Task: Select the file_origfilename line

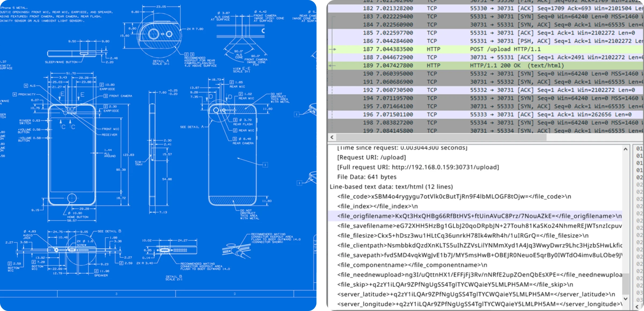Action: [x=475, y=216]
